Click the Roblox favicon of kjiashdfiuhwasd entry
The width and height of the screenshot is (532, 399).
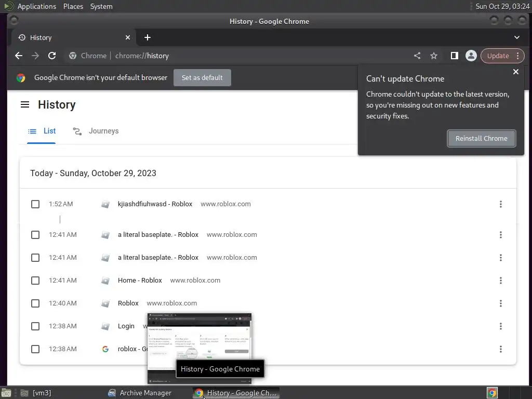pyautogui.click(x=105, y=204)
